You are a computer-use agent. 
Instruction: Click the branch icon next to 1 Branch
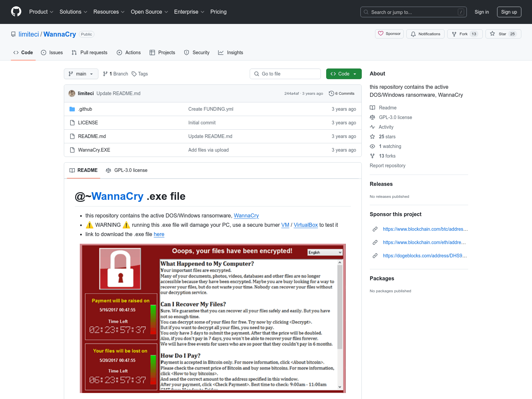(x=105, y=74)
